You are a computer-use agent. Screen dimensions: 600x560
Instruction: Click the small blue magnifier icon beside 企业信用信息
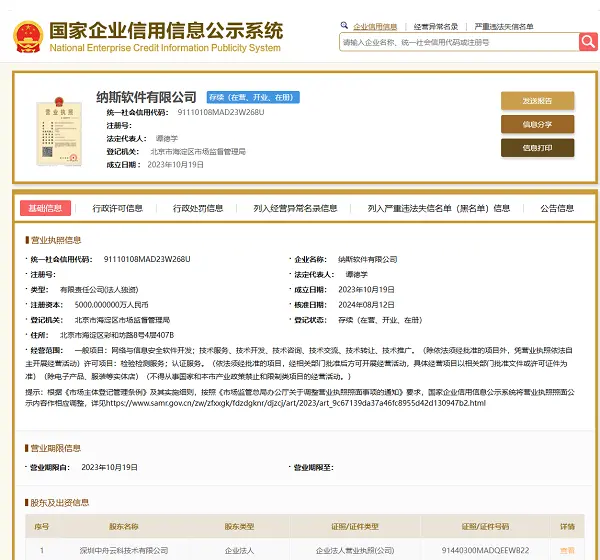tap(344, 25)
